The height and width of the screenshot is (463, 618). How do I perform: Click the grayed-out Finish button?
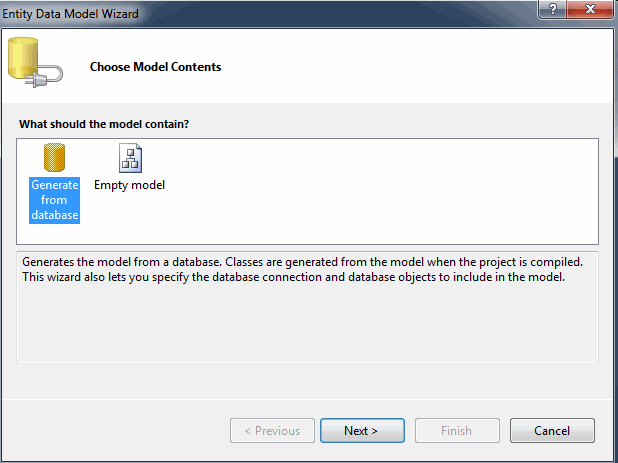(457, 430)
